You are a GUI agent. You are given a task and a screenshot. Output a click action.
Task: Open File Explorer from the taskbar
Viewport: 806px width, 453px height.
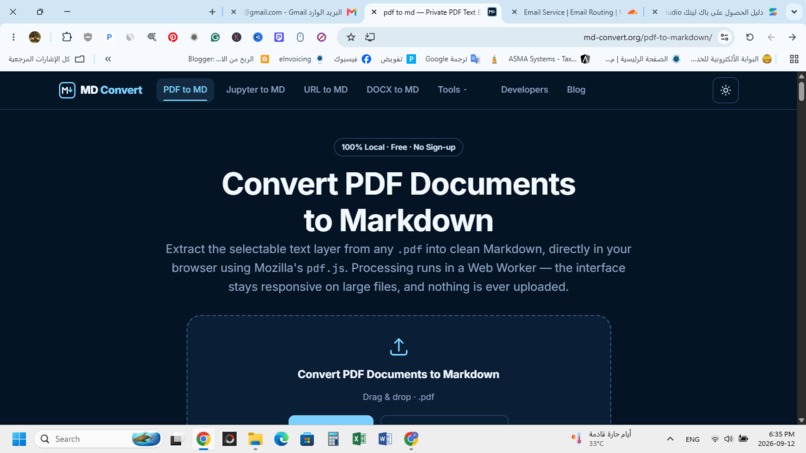point(255,439)
